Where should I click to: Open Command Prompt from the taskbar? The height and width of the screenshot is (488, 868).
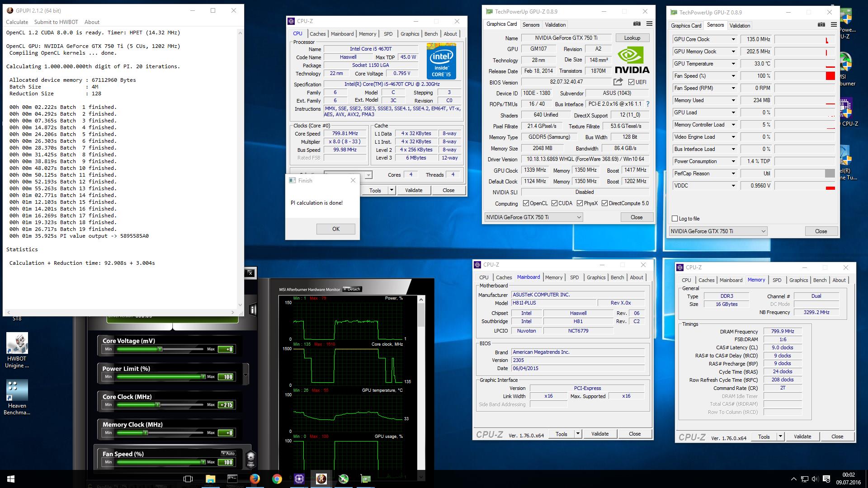[232, 479]
